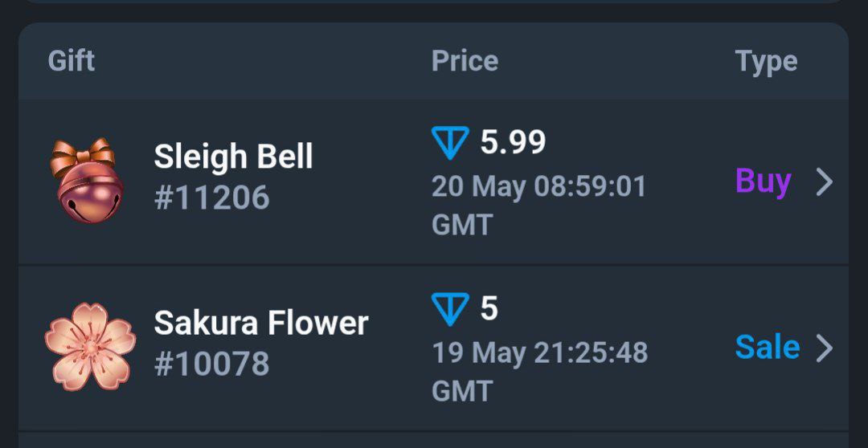Screen dimensions: 868x448
Task: Click the GMT label under Sakura Flower date
Action: 462,392
